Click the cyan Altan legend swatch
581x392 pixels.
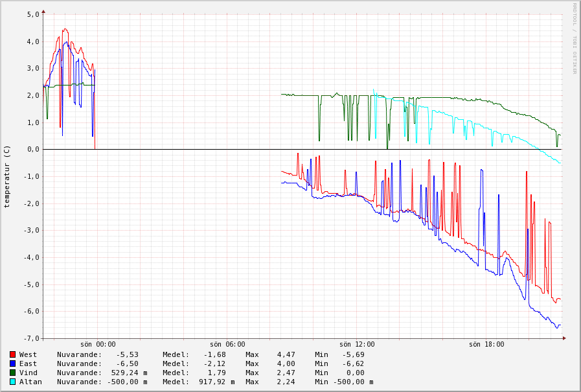(13, 382)
